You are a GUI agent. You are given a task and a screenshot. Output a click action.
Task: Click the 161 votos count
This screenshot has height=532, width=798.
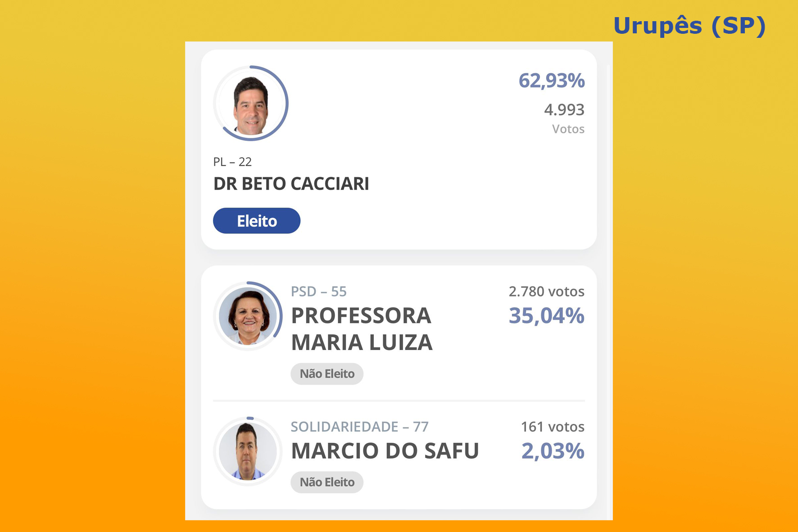pos(553,427)
